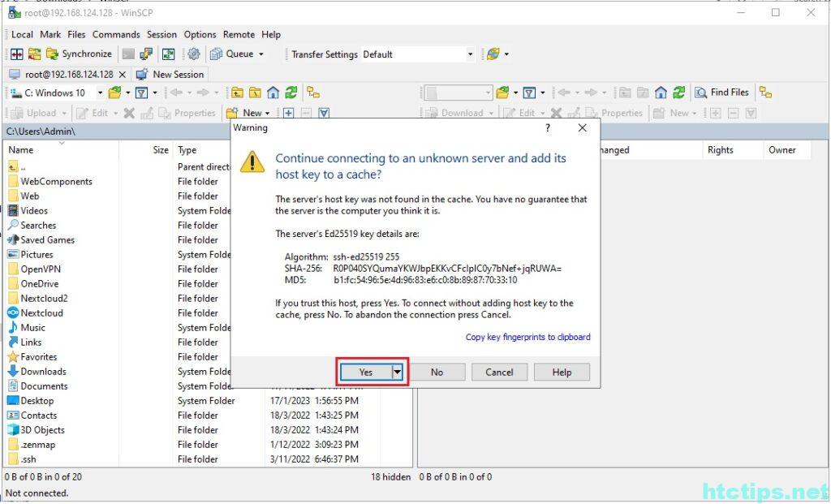Click the local panel Select Files plus icon

(x=288, y=113)
